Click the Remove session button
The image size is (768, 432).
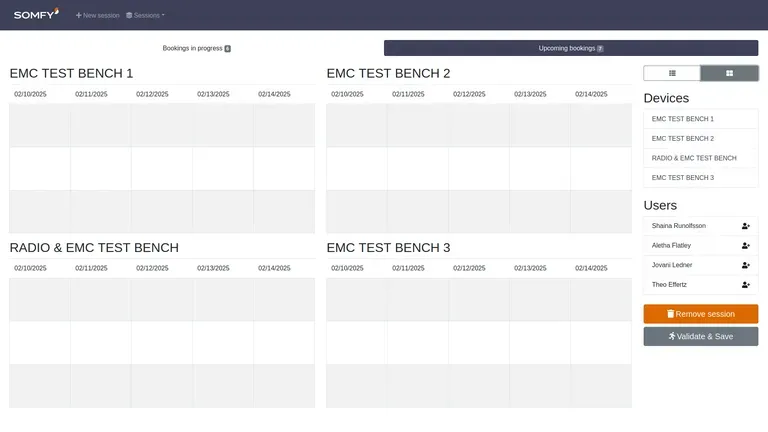click(x=700, y=314)
